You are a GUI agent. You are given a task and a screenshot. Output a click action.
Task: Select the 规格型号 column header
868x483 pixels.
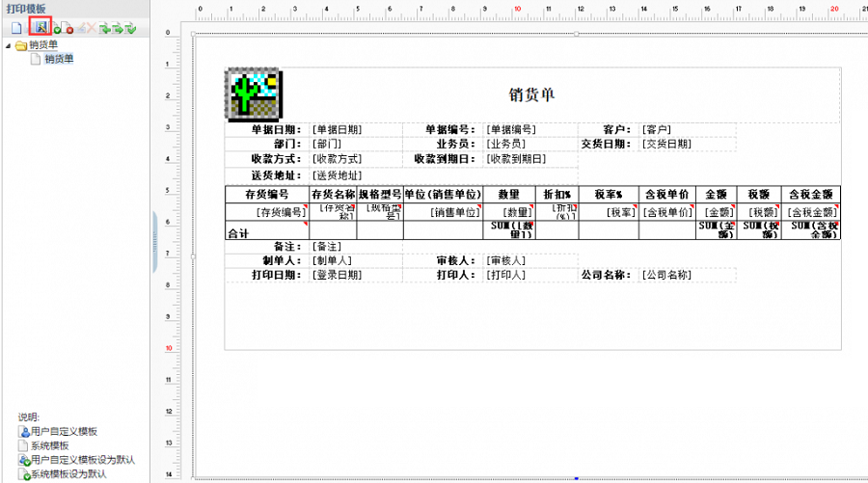[x=380, y=195]
